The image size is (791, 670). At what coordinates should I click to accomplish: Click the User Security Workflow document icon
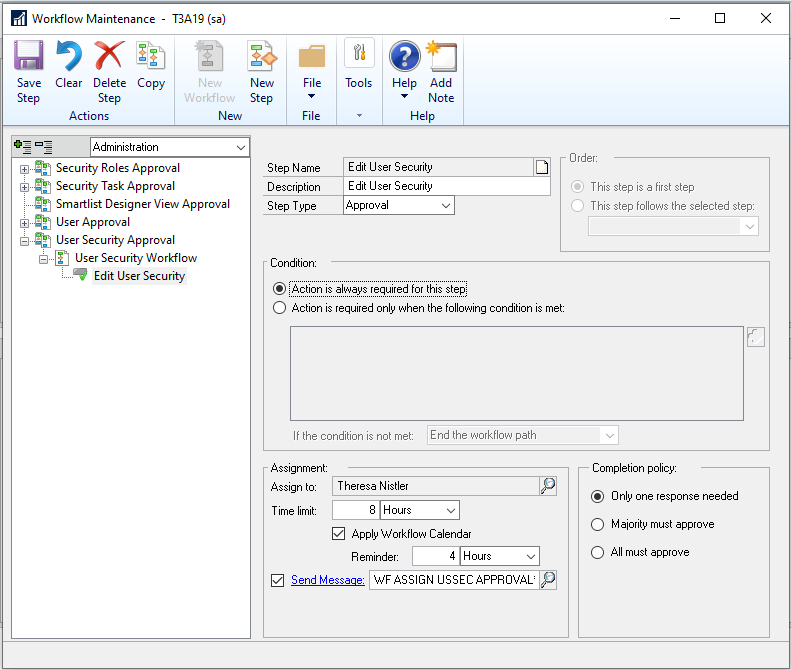tap(62, 258)
